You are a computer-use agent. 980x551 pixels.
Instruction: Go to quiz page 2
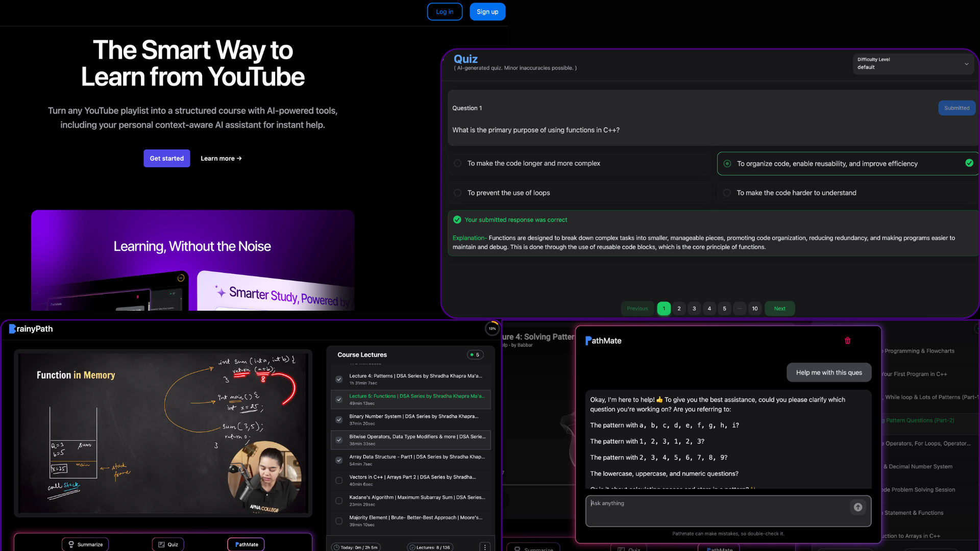(679, 309)
